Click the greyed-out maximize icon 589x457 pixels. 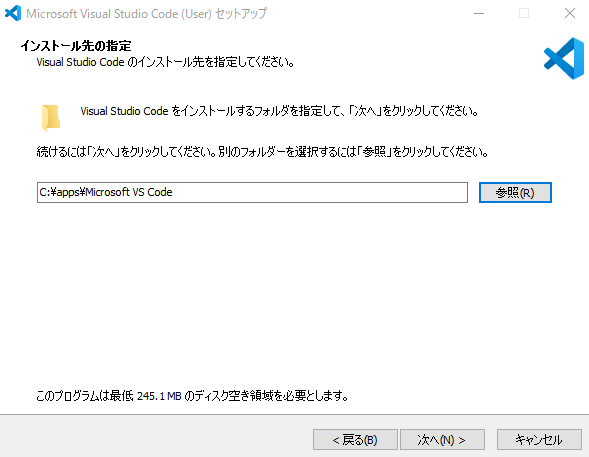click(524, 14)
